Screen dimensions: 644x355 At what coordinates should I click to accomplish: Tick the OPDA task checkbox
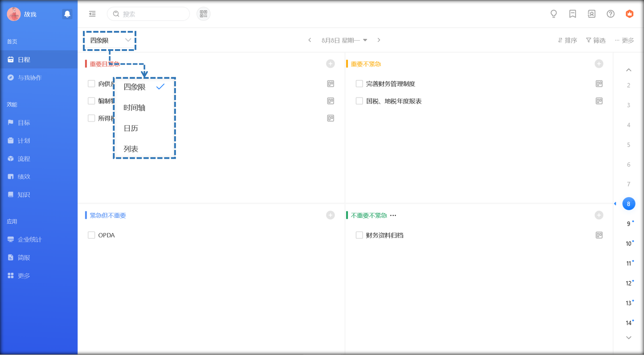tap(91, 235)
